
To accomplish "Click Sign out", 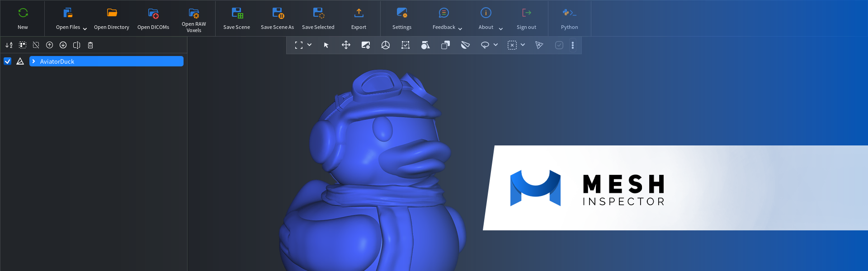I will tap(526, 18).
